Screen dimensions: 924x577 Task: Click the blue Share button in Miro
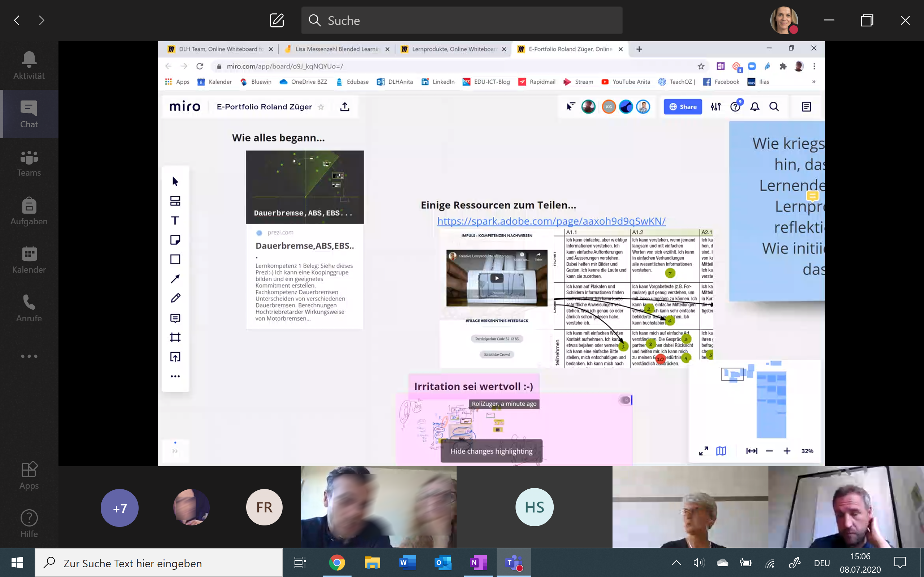(x=683, y=107)
